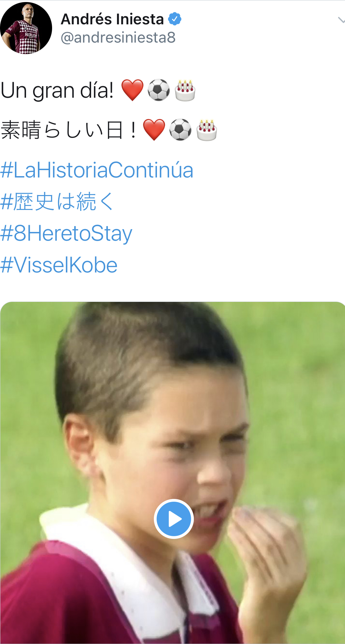Open the #歴史は続く hashtag
The width and height of the screenshot is (345, 644).
[57, 201]
